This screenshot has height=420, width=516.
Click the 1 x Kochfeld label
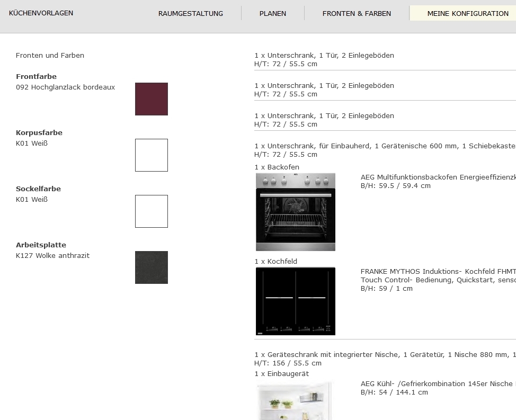click(x=276, y=262)
